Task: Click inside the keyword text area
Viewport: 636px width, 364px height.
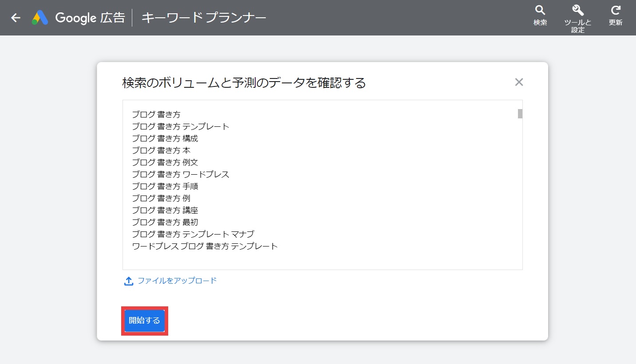Action: tap(323, 185)
